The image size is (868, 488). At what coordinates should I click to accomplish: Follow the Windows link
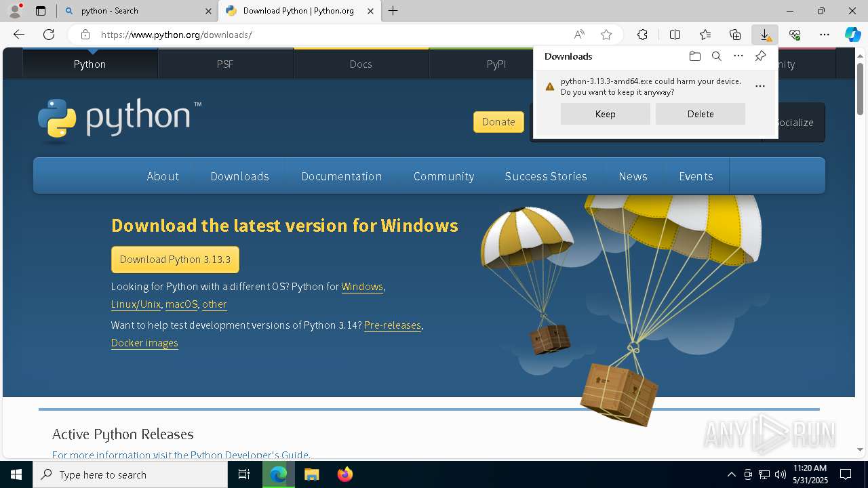click(362, 287)
